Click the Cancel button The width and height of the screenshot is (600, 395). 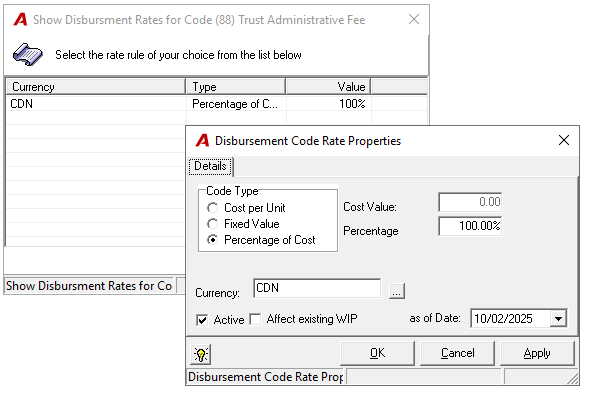coord(457,353)
